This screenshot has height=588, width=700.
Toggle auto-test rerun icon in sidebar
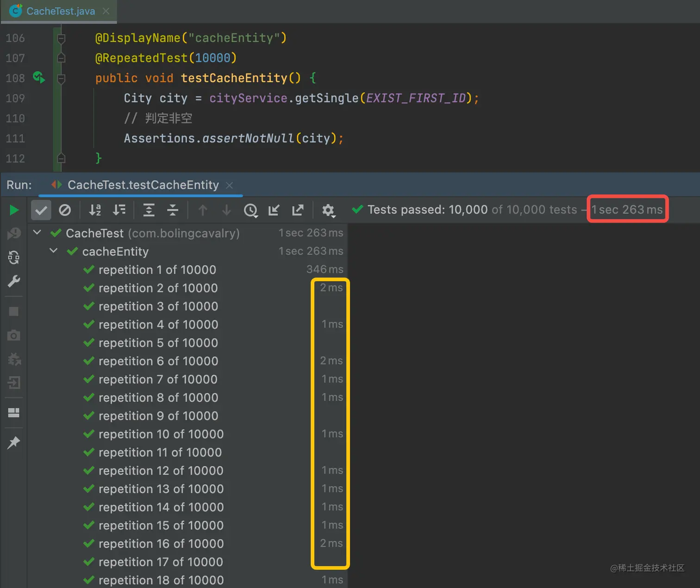click(14, 257)
